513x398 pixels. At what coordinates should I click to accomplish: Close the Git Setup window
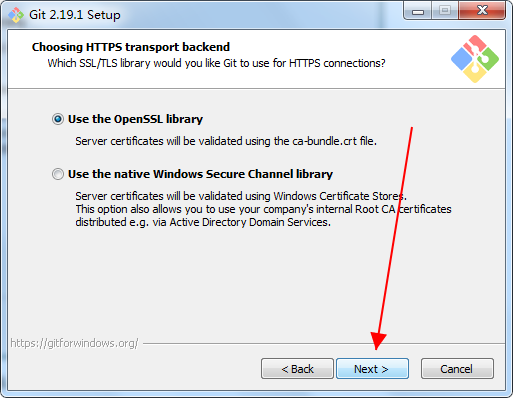[x=482, y=11]
